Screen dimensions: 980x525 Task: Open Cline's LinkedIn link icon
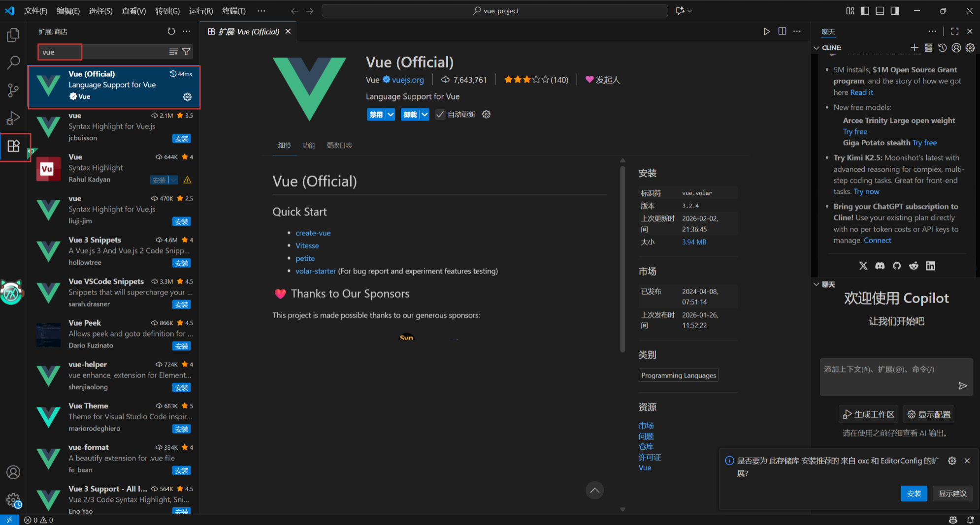930,266
